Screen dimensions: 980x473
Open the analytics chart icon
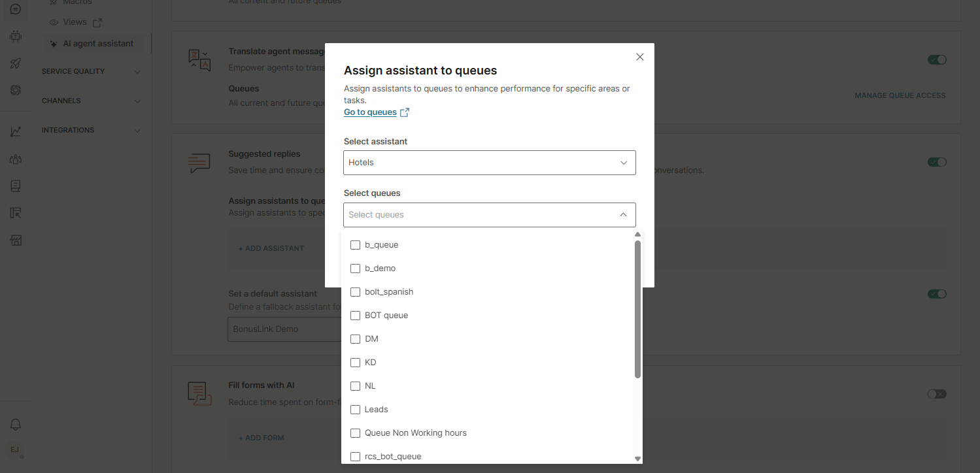pos(16,131)
